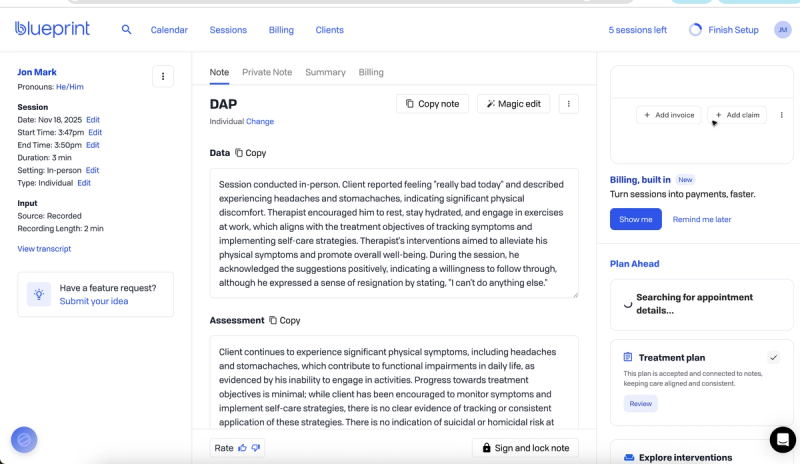Open the Clients page
The height and width of the screenshot is (464, 800).
tap(330, 30)
